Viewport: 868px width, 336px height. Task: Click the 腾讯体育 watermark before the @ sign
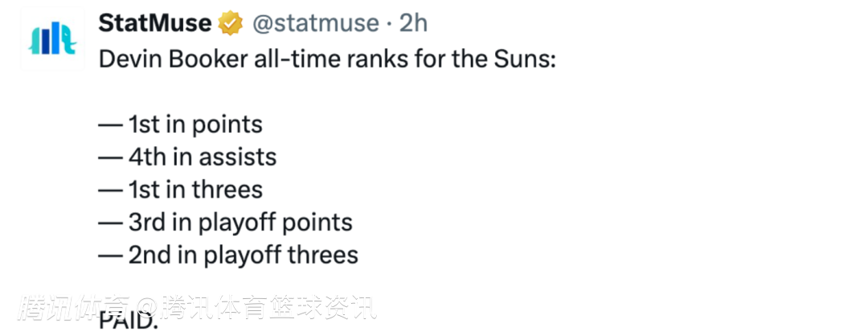click(x=74, y=309)
